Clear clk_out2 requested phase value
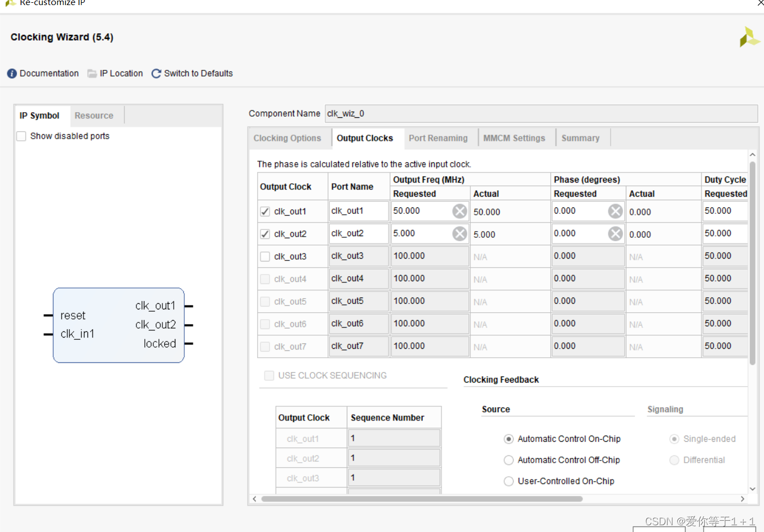The height and width of the screenshot is (532, 764). 615,234
